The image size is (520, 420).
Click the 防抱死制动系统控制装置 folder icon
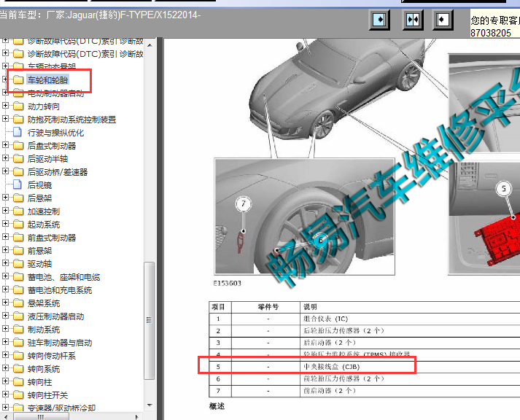(x=18, y=120)
